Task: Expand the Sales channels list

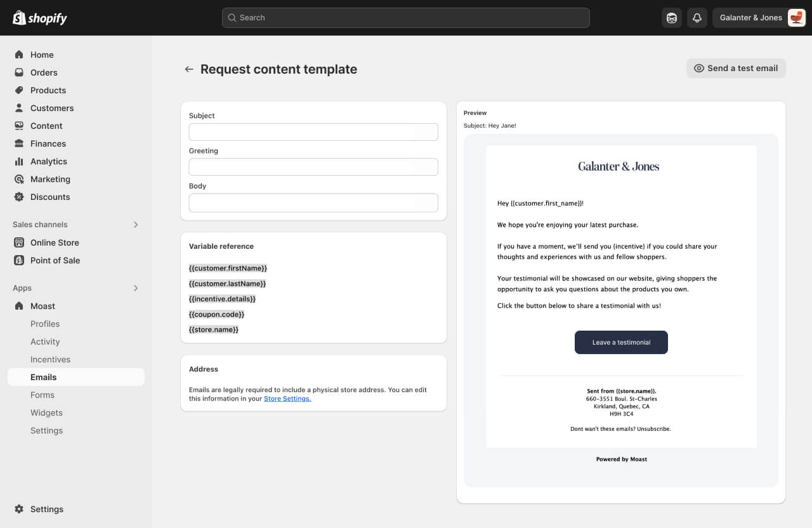Action: 135,224
